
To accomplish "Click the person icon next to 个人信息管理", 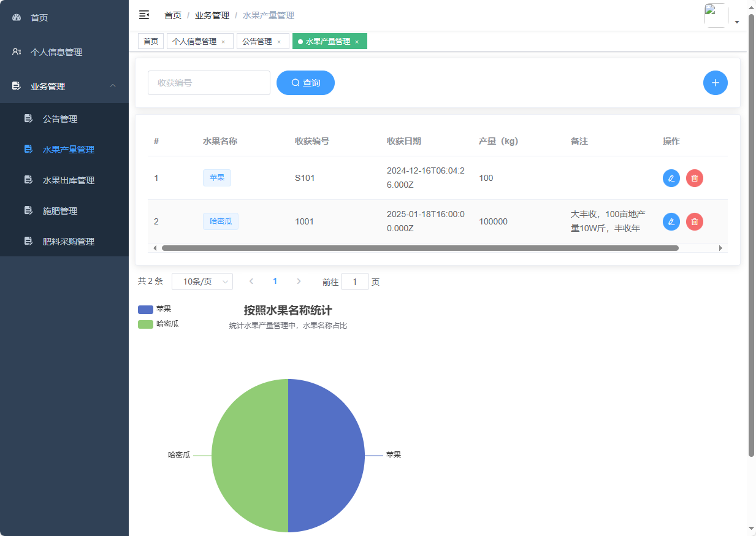I will [x=15, y=52].
